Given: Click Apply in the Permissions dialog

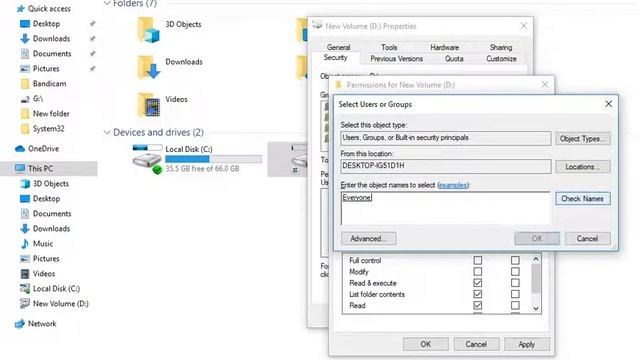Looking at the screenshot, I should coord(527,344).
